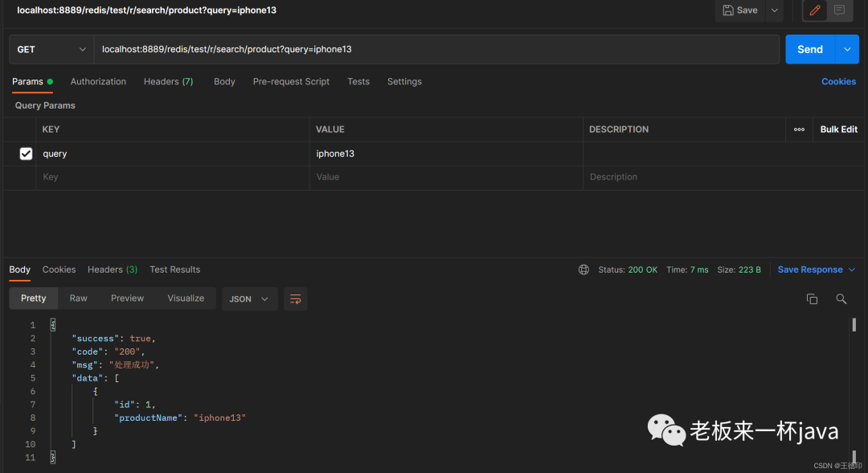Click the Cookies link
This screenshot has width=868, height=473.
(x=838, y=81)
